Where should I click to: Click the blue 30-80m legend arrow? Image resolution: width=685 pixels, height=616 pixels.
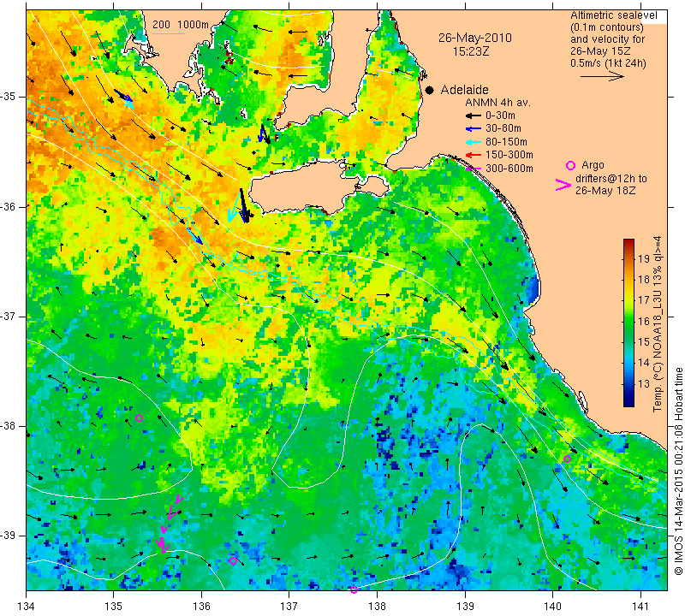coord(474,129)
